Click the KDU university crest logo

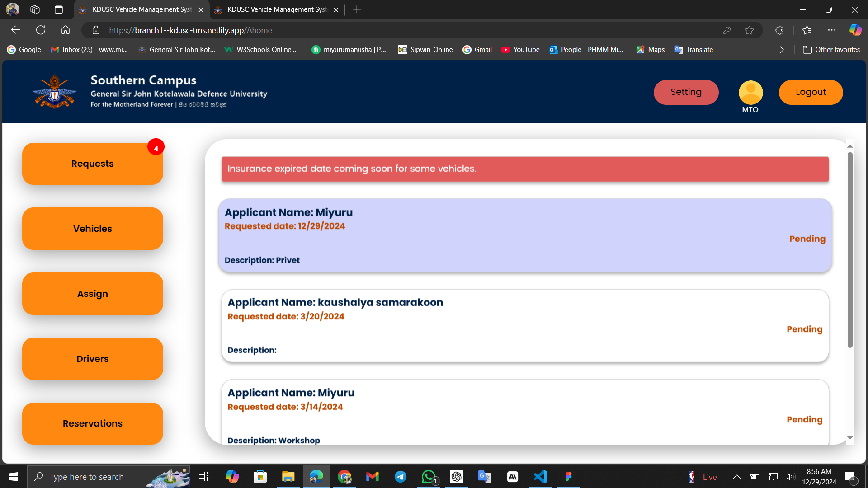[55, 92]
